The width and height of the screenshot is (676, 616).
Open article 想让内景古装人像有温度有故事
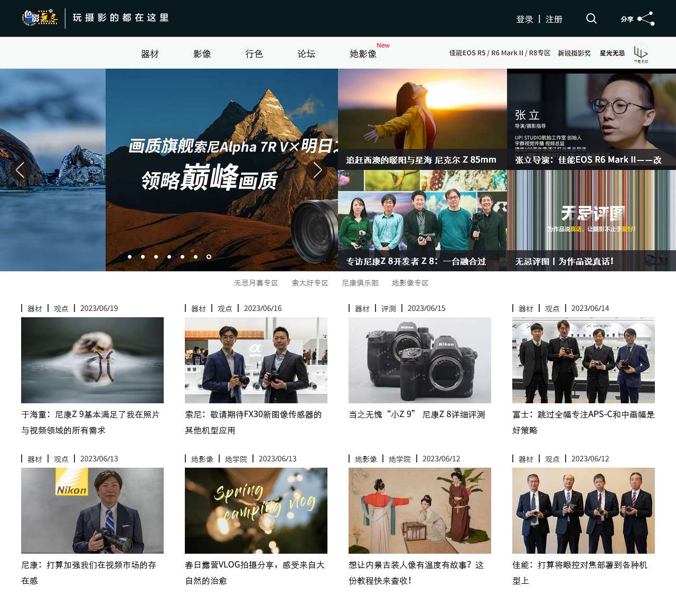click(x=416, y=573)
